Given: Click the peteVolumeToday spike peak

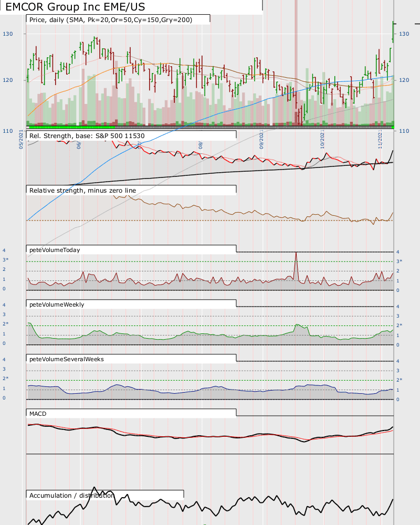Looking at the screenshot, I should click(296, 253).
